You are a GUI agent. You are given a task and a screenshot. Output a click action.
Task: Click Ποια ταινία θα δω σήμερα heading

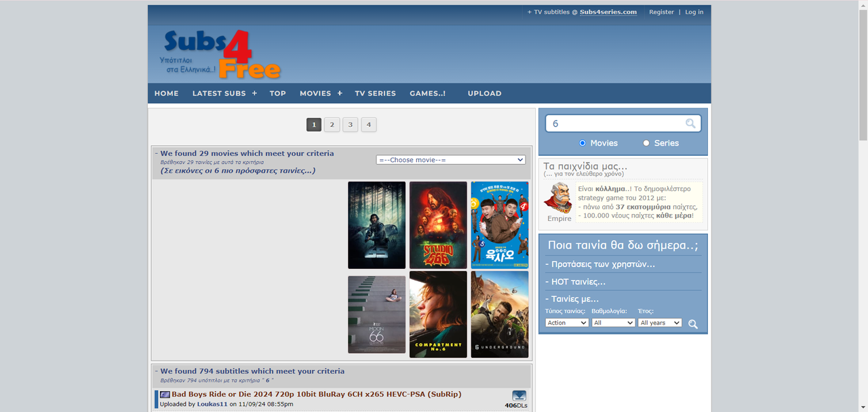point(623,245)
